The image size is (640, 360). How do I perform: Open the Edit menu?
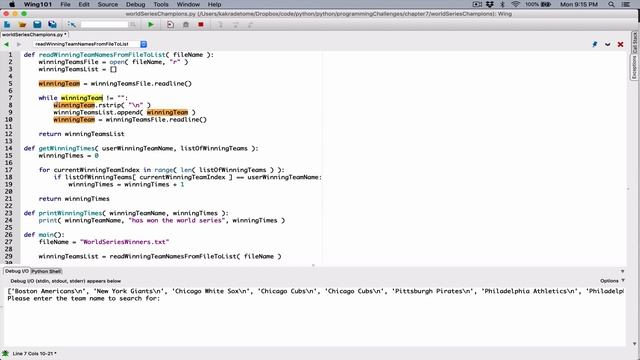tap(84, 4)
